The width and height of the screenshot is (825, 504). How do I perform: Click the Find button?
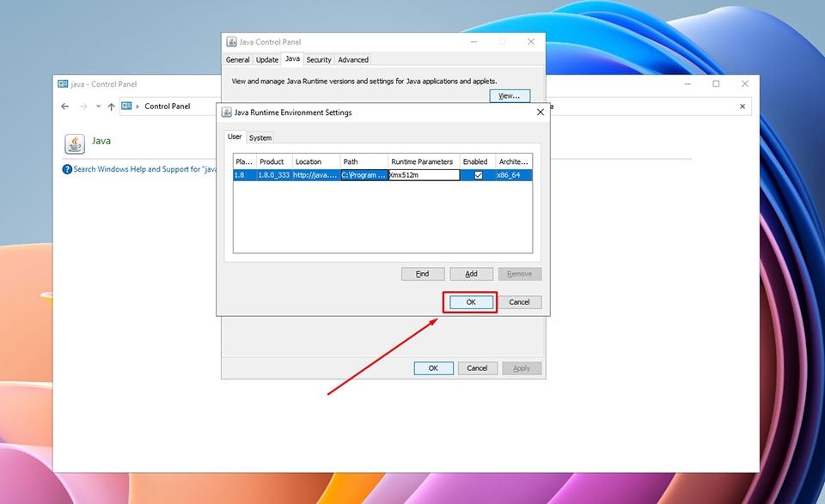pyautogui.click(x=423, y=274)
